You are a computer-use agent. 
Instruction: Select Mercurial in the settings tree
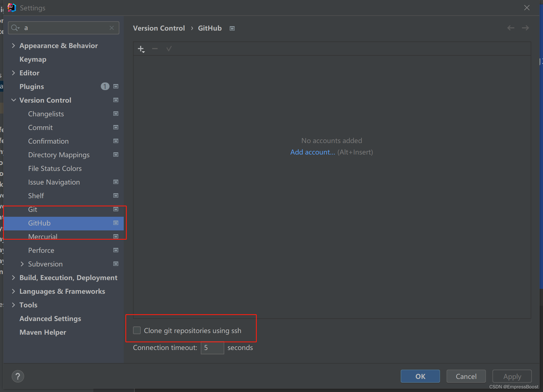point(43,236)
